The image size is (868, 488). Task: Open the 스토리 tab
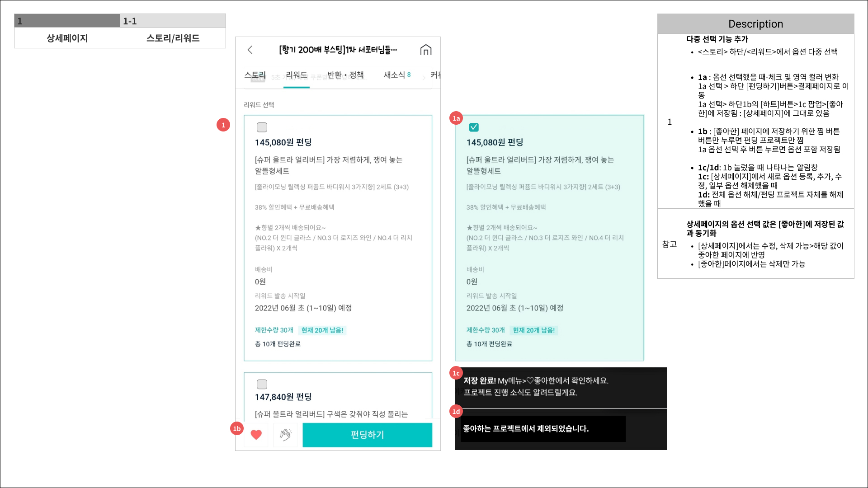[x=255, y=75]
